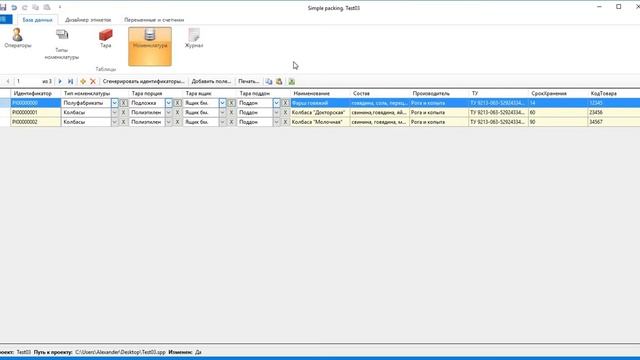Clear Тара поддон value in PI00000000 row
This screenshot has height=360, width=640.
point(285,103)
